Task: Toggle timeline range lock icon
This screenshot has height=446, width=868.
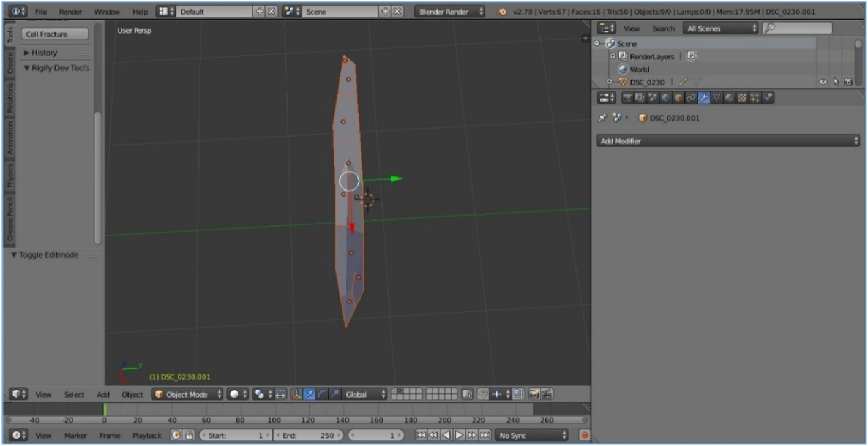Action: pyautogui.click(x=190, y=435)
